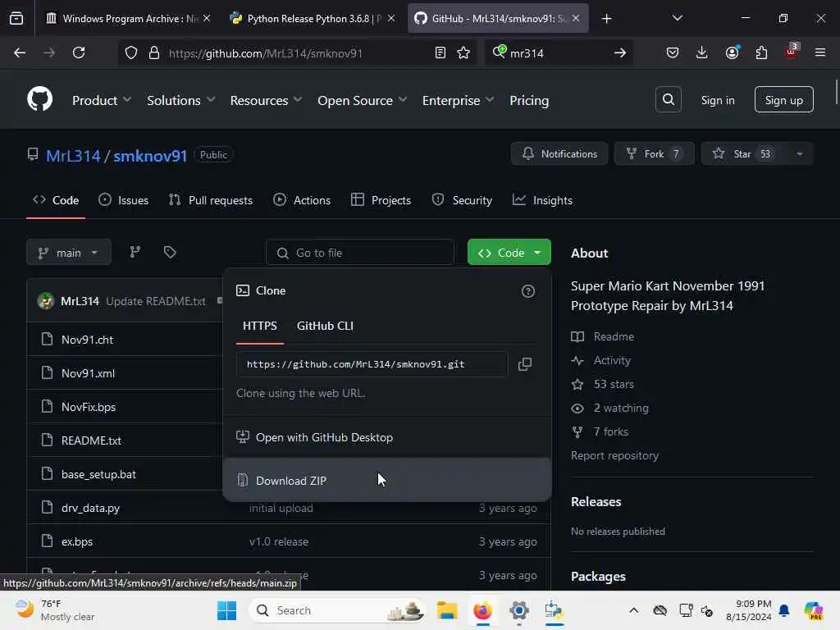Screen dimensions: 840x630
Task: Open Pricing link
Action: click(529, 100)
